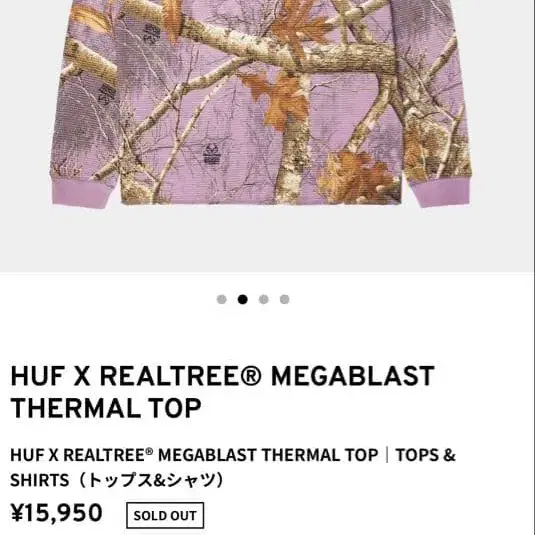The image size is (535, 535).
Task: Go to the third image dot
Action: [x=264, y=299]
